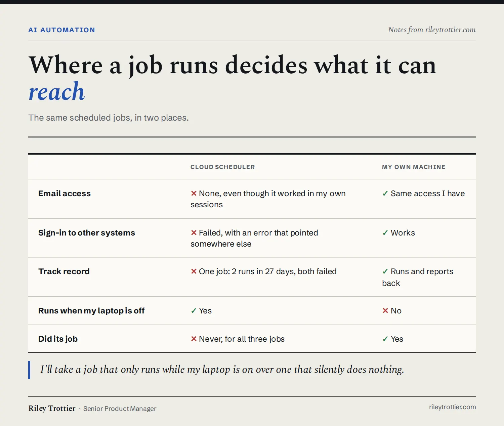Click the red X beside "One job: 2 runs"
504x426 pixels.
point(194,271)
